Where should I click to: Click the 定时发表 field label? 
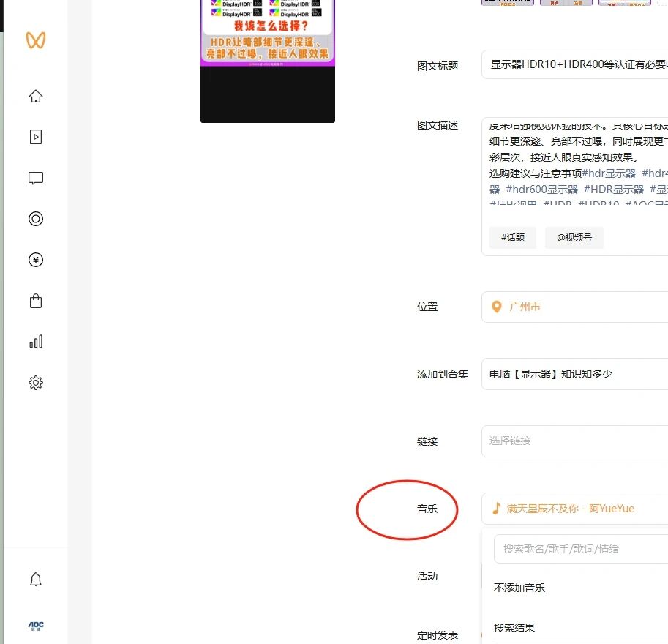[x=438, y=635]
